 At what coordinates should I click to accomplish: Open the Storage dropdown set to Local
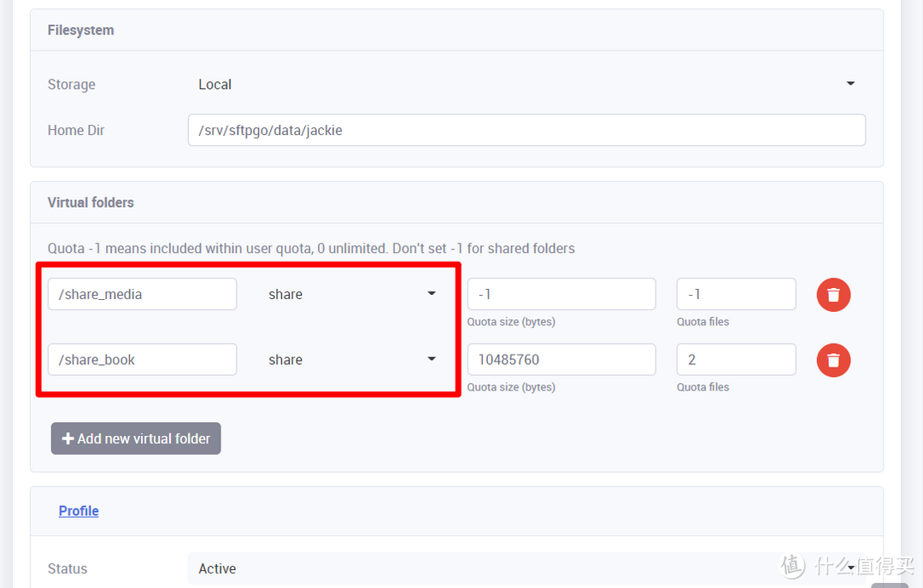pyautogui.click(x=526, y=84)
